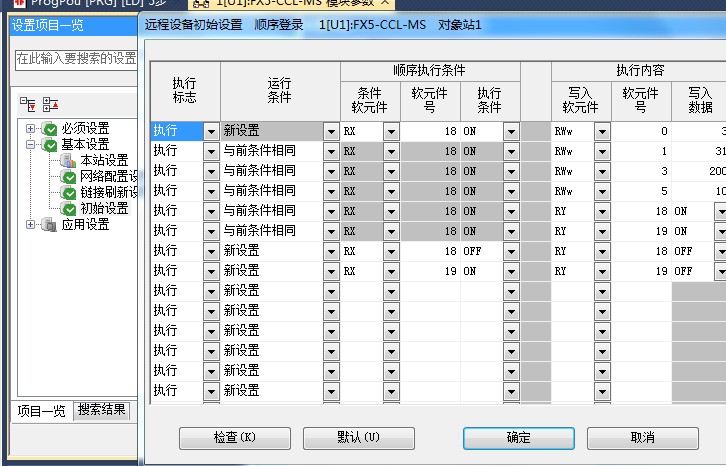726x466 pixels.
Task: Click the collapse-all tree icon
Action: 50,104
